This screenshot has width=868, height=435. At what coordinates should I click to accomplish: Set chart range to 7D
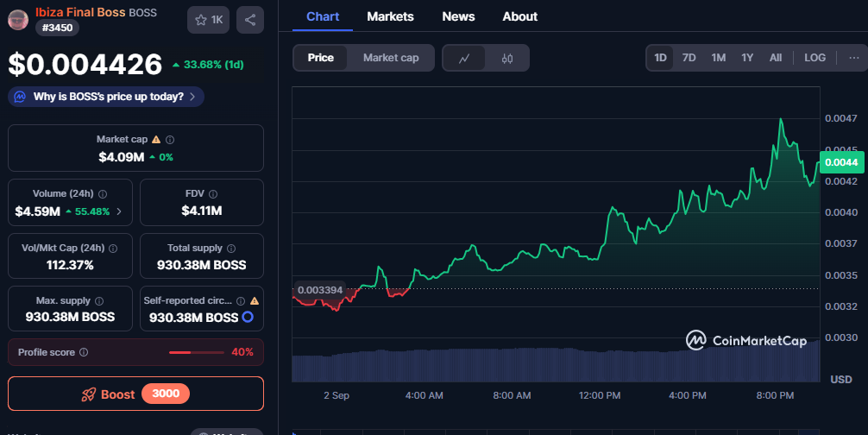pyautogui.click(x=689, y=58)
